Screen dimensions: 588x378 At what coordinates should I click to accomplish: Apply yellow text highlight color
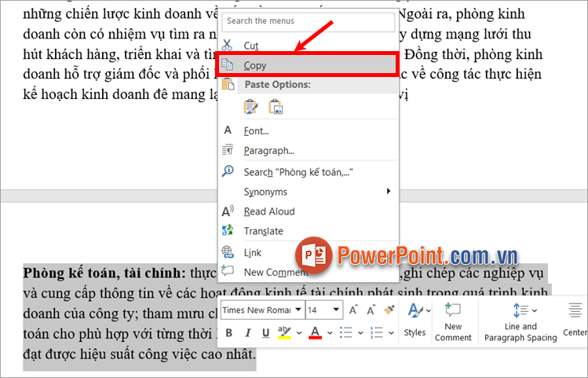pyautogui.click(x=284, y=332)
